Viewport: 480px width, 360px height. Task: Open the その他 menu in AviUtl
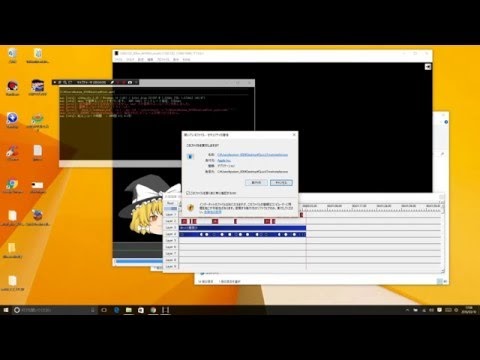186,59
